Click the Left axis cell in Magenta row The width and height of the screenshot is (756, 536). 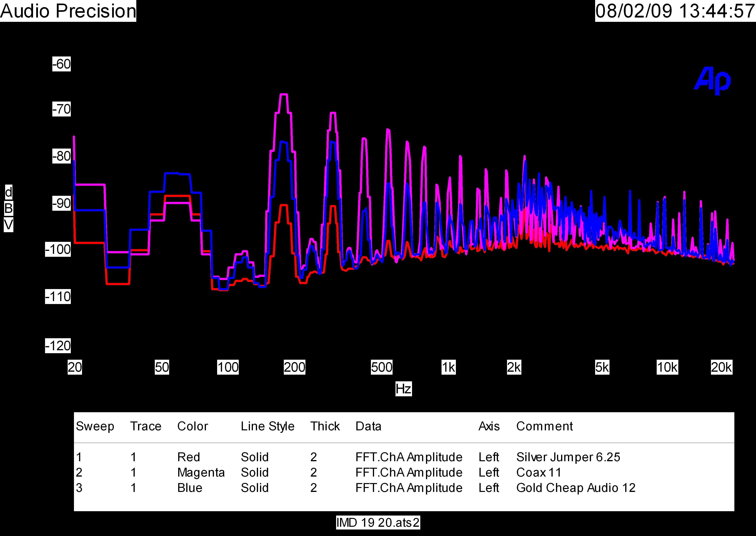pyautogui.click(x=489, y=473)
